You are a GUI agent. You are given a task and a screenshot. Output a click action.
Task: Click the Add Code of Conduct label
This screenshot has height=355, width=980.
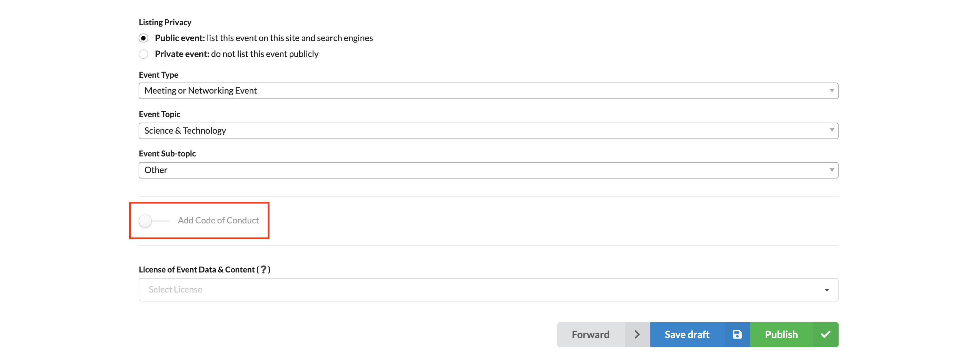click(x=218, y=221)
